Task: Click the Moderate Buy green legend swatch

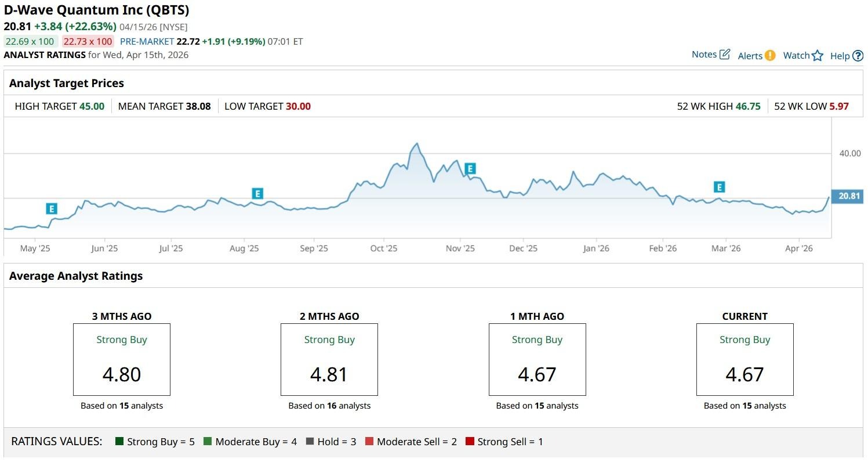Action: [208, 442]
